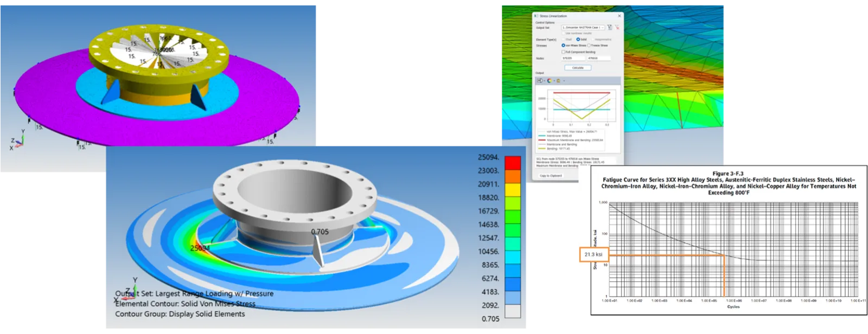Click the 21.3 ksi callout on the fatigue curve
The height and width of the screenshot is (334, 868).
(x=593, y=254)
